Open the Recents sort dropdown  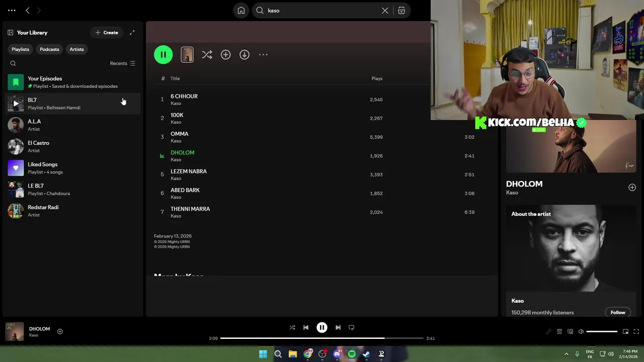click(122, 63)
